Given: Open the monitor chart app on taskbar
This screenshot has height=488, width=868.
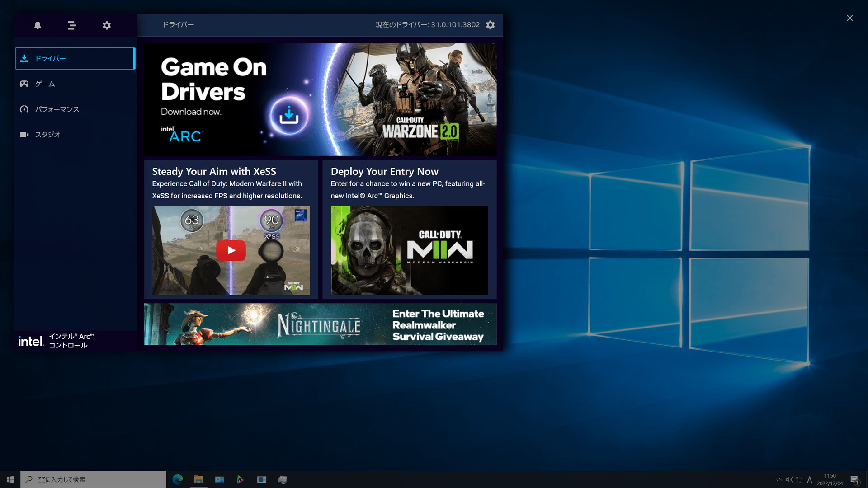Looking at the screenshot, I should pyautogui.click(x=283, y=479).
